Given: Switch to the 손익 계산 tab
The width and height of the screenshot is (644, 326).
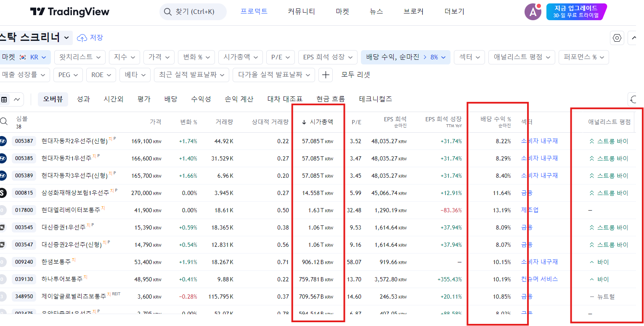Looking at the screenshot, I should point(239,99).
